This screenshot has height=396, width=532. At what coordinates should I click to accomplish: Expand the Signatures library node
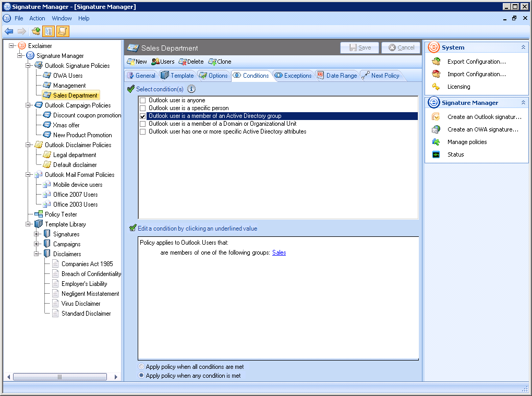pos(37,234)
